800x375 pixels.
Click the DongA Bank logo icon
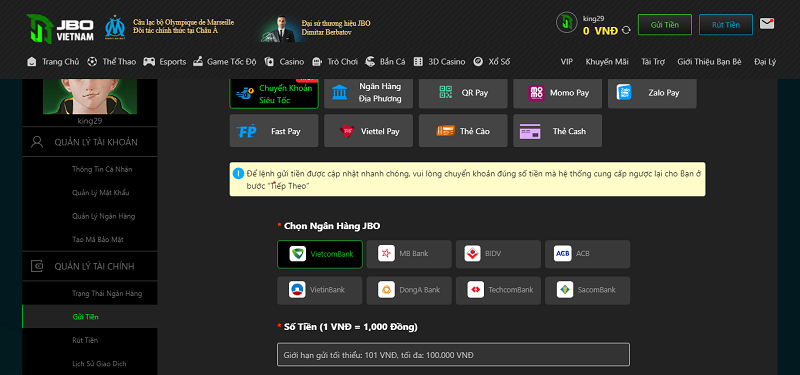[386, 290]
